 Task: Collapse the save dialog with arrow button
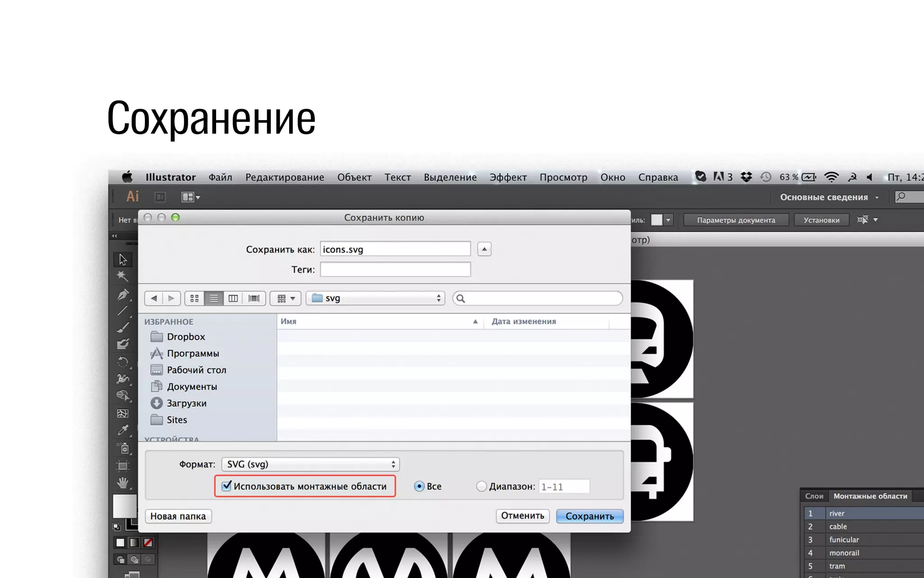(x=484, y=249)
